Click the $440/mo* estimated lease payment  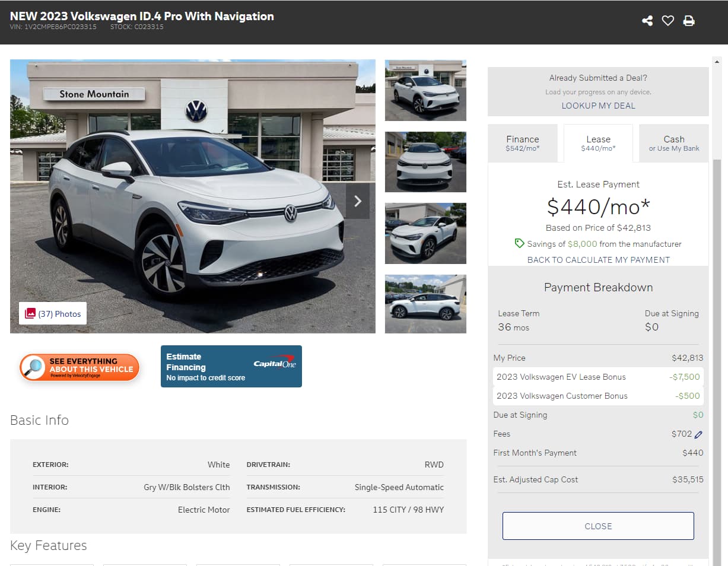(599, 206)
